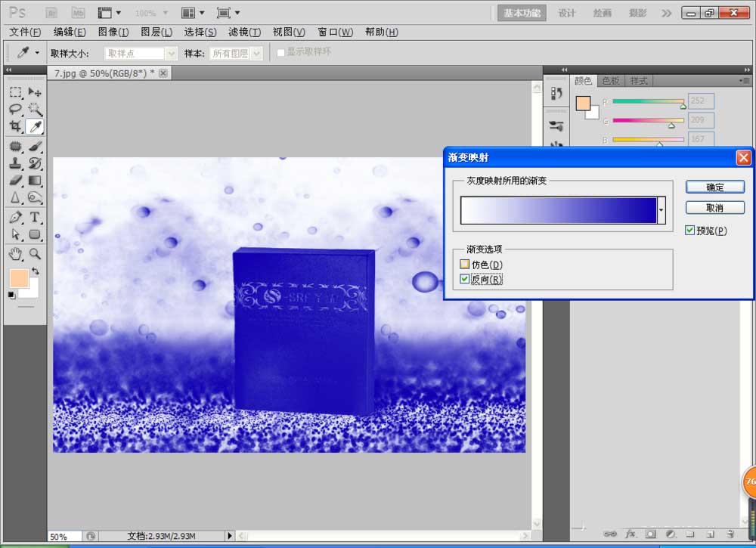756x548 pixels.
Task: Open the arrange documents dropdown
Action: point(189,13)
